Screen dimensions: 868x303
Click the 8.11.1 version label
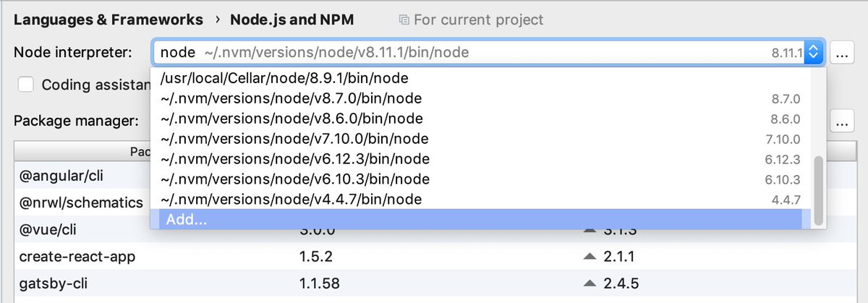pos(787,53)
